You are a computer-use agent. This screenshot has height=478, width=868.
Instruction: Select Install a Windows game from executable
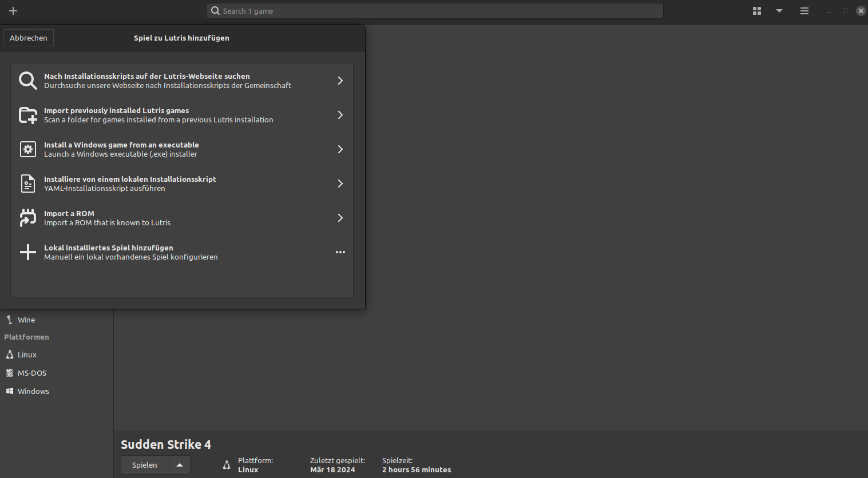182,149
